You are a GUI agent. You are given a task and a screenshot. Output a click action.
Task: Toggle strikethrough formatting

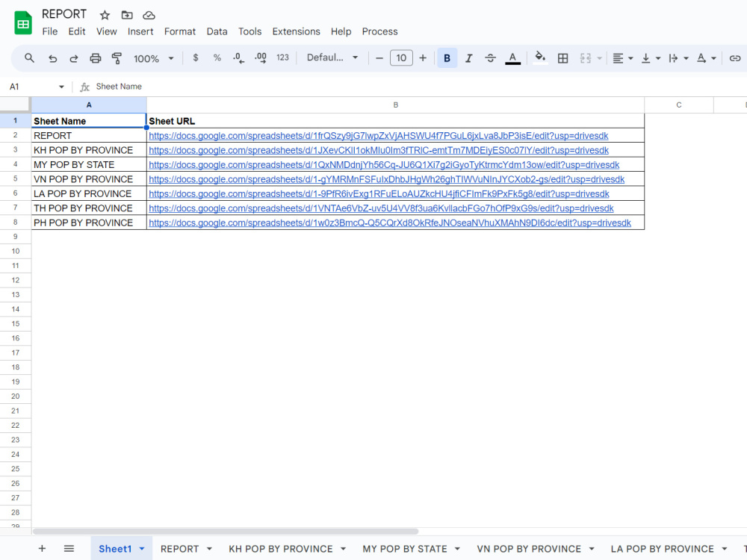point(490,58)
